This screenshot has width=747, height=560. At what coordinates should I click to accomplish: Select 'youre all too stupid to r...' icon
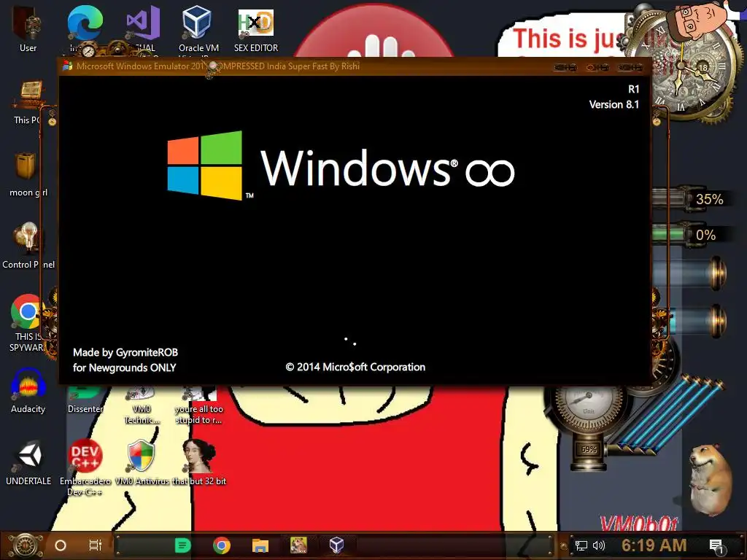(198, 405)
